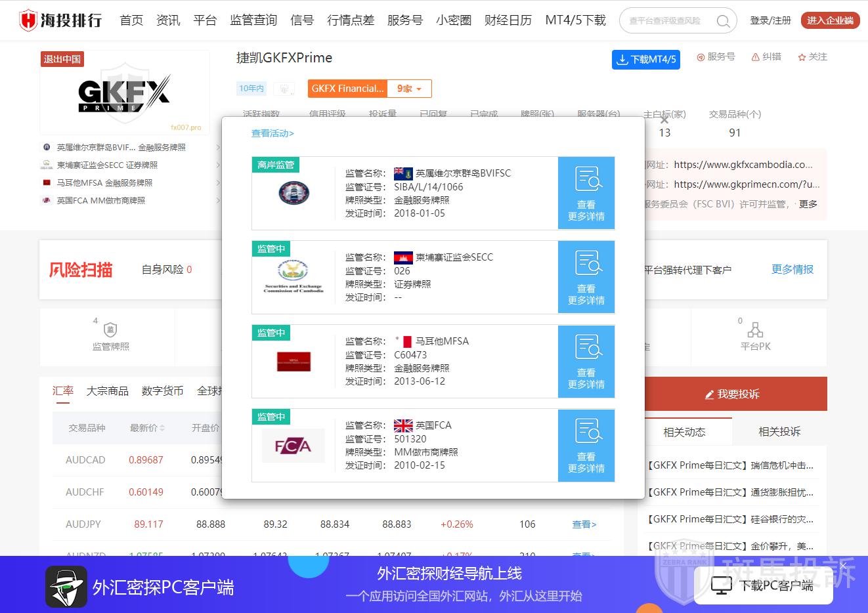This screenshot has height=613, width=868.
Task: Open the 平台PK comparison icon
Action: 755,330
